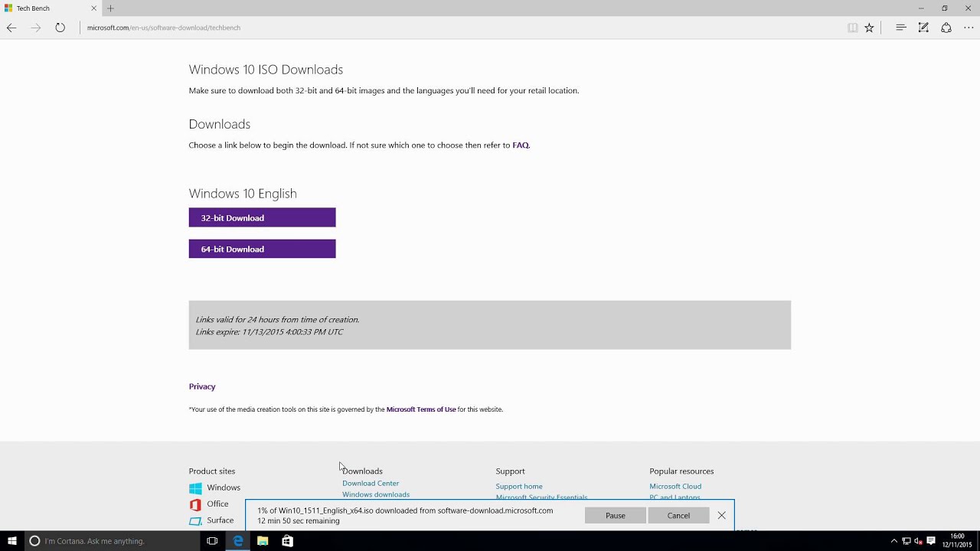Screen dimensions: 980x551
Task: Refresh the Tech Bench page
Action: (x=60, y=28)
